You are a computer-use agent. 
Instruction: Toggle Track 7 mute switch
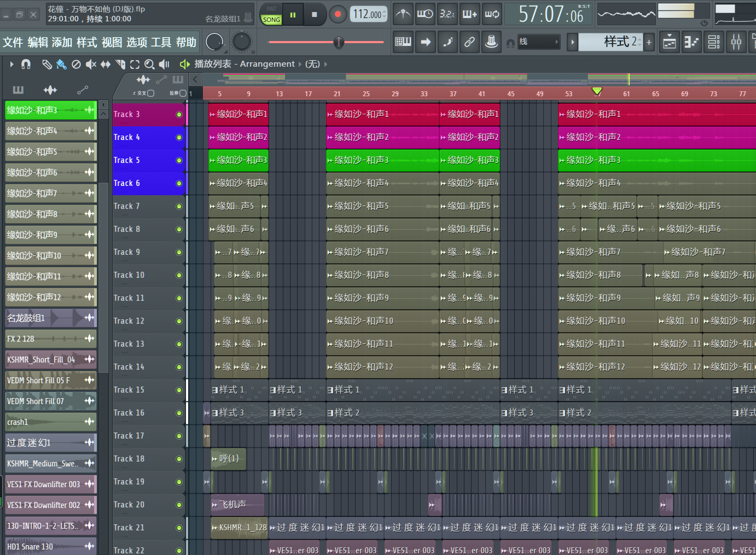point(179,206)
